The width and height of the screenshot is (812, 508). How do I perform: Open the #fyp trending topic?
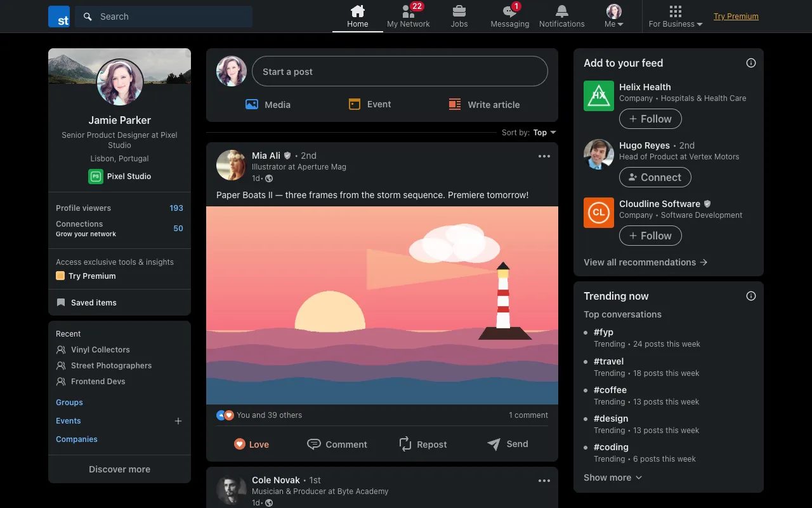click(x=603, y=332)
